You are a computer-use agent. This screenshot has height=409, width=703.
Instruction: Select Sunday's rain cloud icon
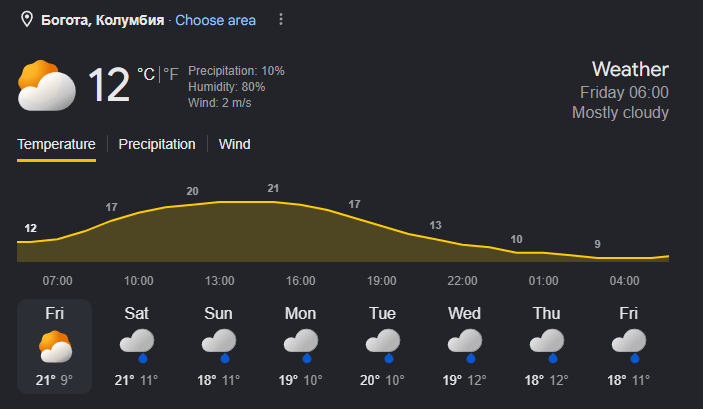click(x=219, y=346)
